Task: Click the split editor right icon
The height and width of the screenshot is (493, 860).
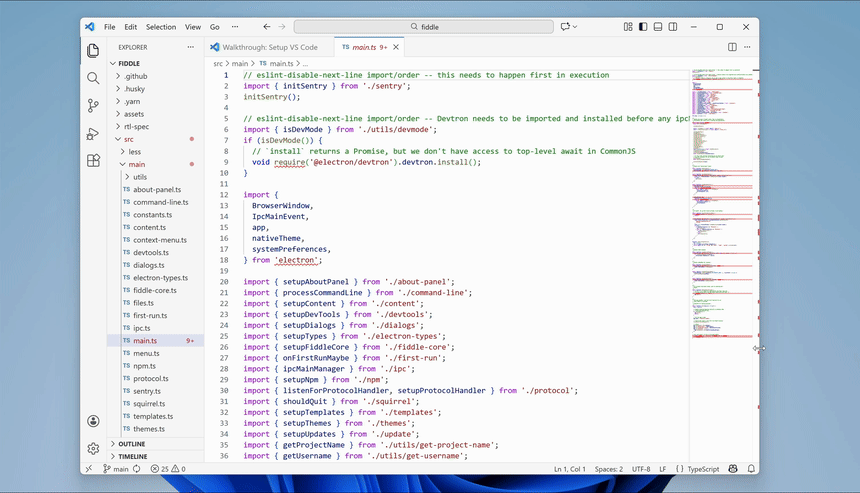Action: [732, 47]
